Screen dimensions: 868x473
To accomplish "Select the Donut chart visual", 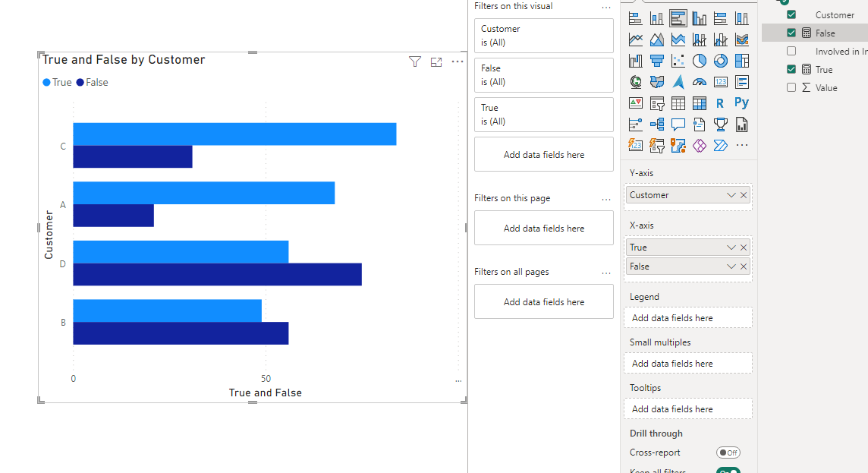I will [720, 61].
